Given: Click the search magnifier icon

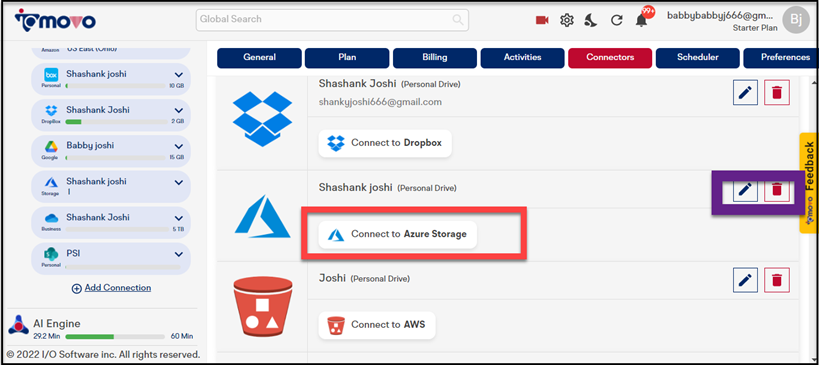Looking at the screenshot, I should coord(458,20).
